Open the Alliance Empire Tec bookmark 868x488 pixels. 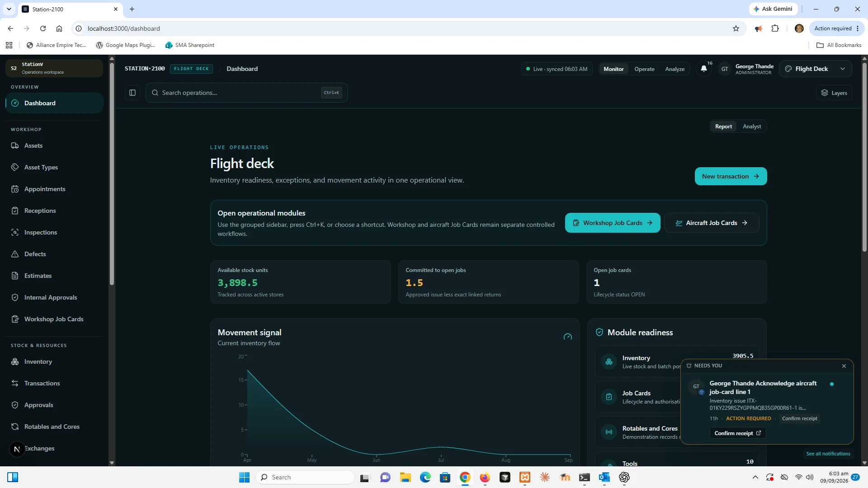coord(56,45)
